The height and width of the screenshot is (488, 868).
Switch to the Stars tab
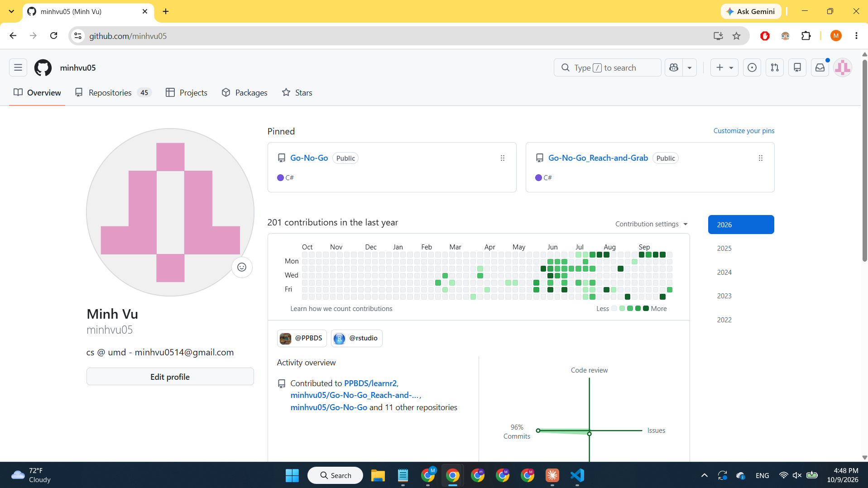297,92
